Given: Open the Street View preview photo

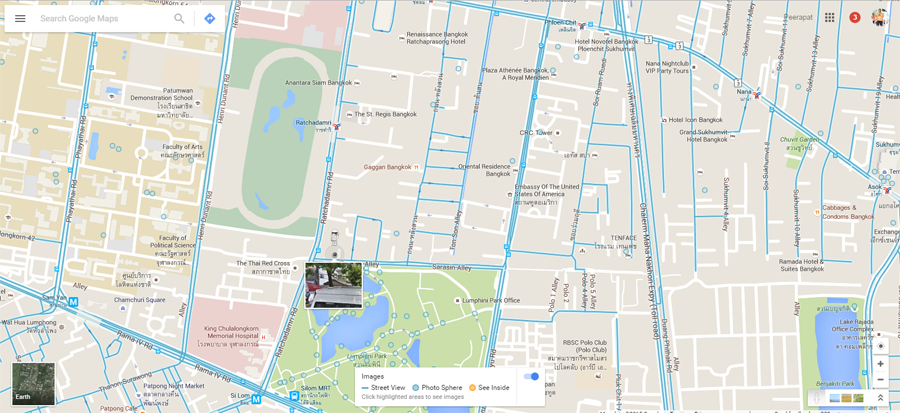Looking at the screenshot, I should (333, 285).
